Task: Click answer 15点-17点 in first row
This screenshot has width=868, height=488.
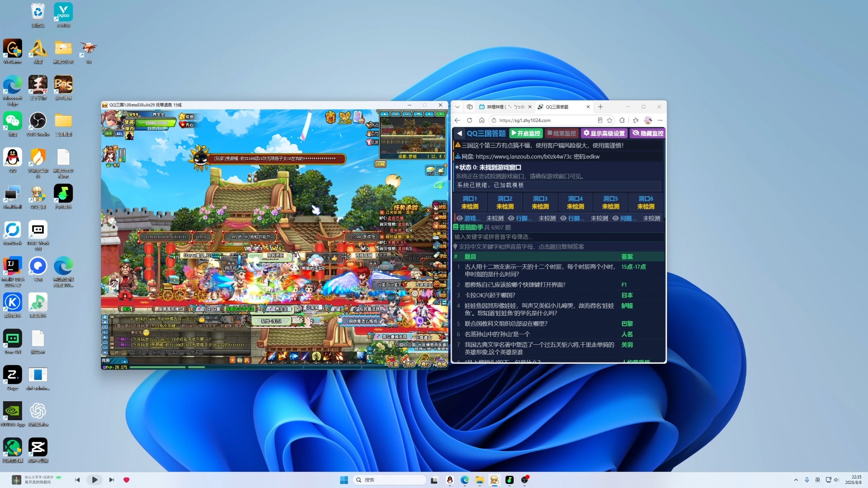Action: point(633,267)
